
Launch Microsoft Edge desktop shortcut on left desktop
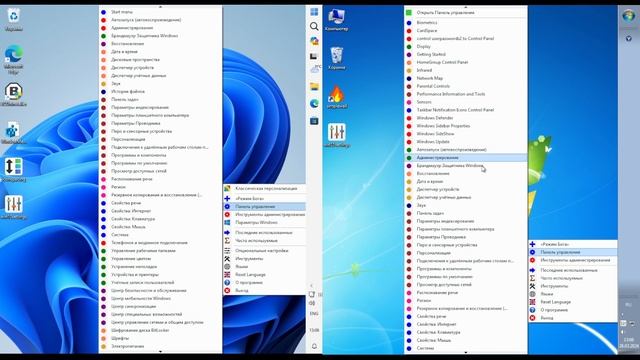click(13, 60)
